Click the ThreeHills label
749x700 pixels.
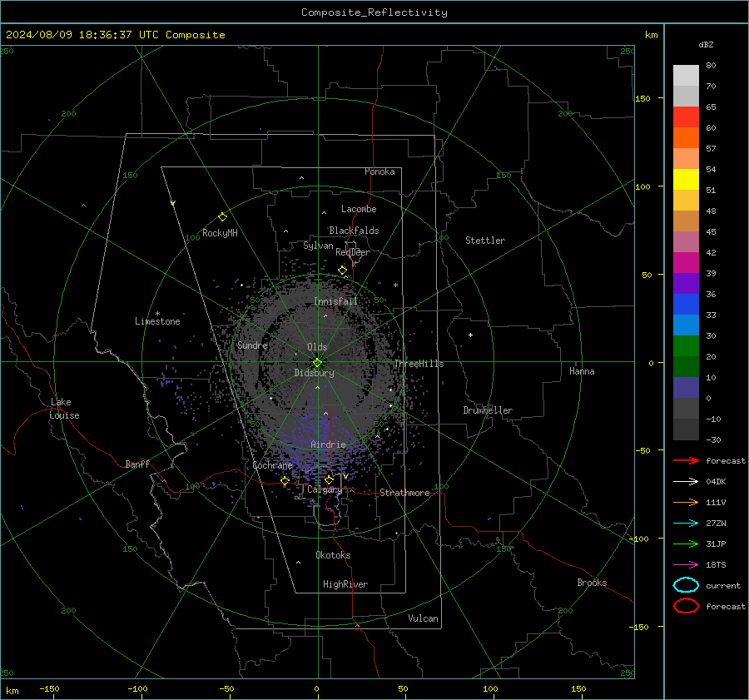click(419, 364)
